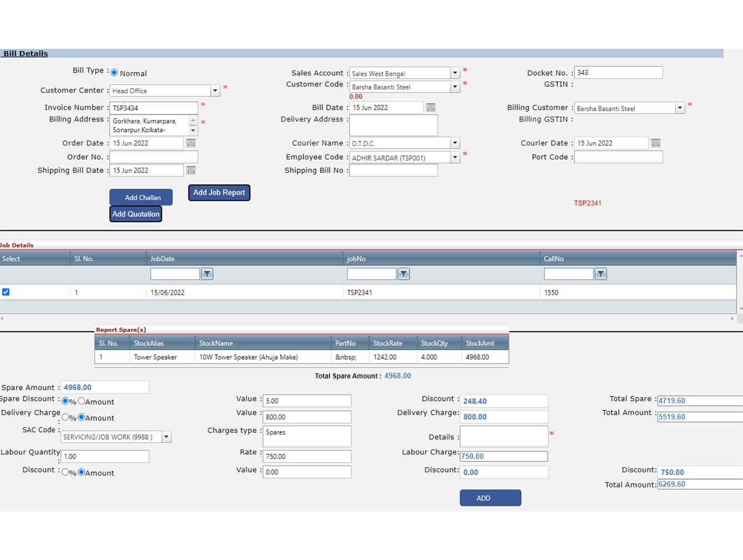
Task: Click the blue ADD button
Action: pyautogui.click(x=491, y=498)
